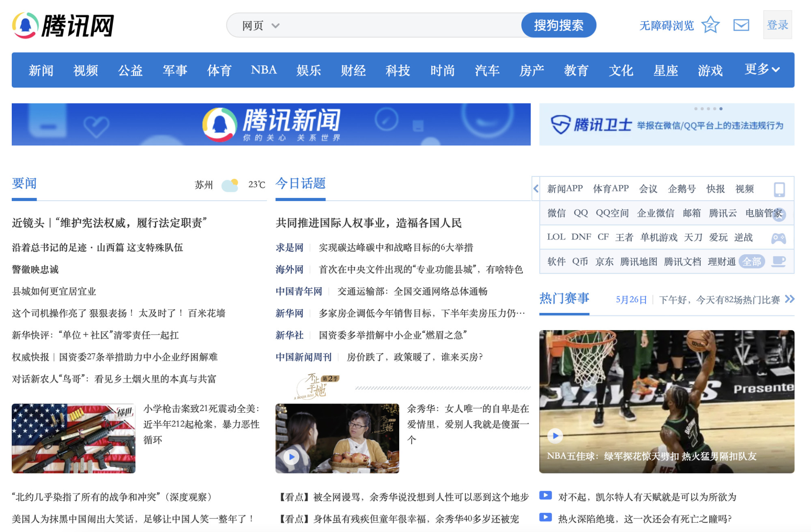Open 理财通 quick link
The height and width of the screenshot is (532, 811).
pos(721,262)
